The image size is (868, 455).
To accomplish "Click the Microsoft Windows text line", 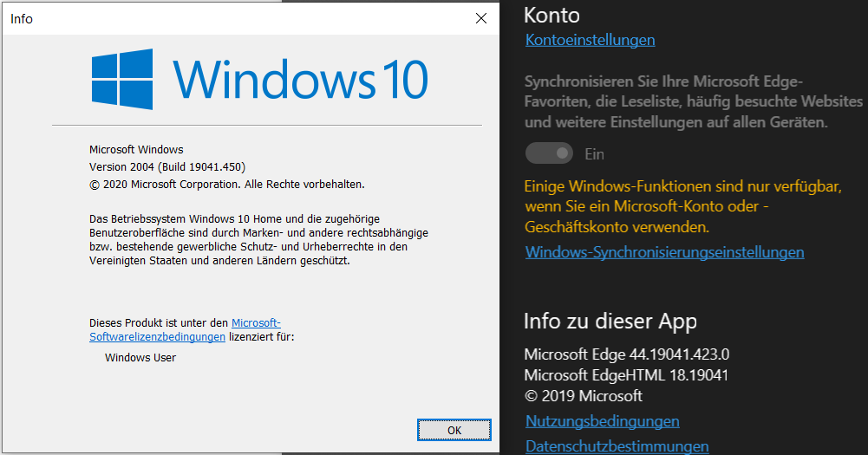I will (x=136, y=149).
